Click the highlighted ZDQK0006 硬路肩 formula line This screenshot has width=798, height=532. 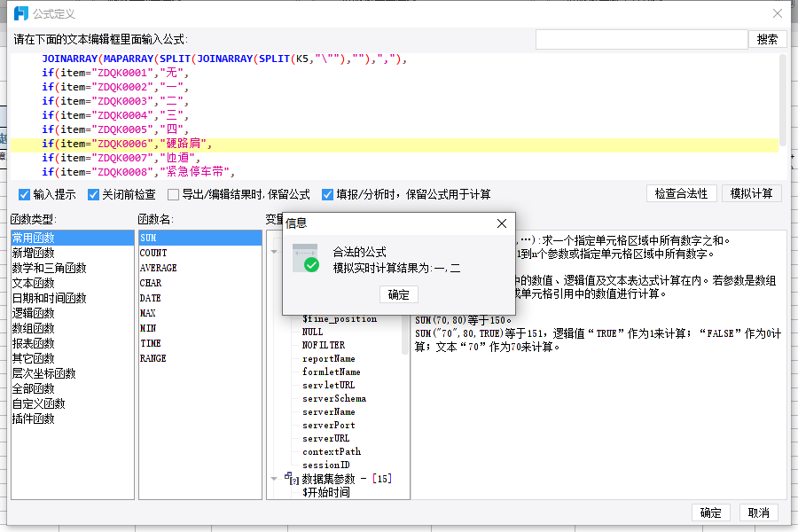pyautogui.click(x=395, y=144)
